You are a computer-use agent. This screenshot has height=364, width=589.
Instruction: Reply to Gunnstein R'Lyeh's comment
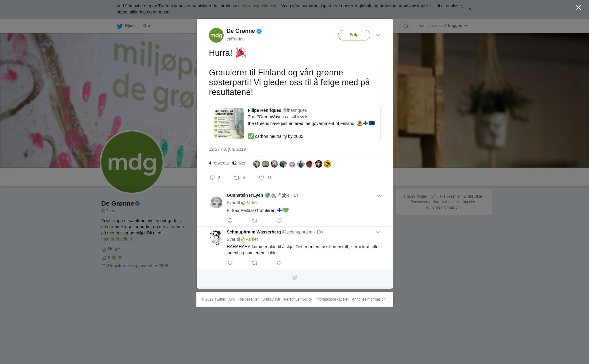click(230, 221)
